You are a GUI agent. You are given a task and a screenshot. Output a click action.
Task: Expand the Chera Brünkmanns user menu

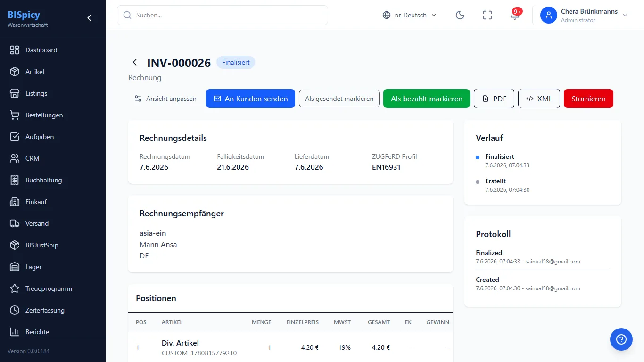[585, 15]
